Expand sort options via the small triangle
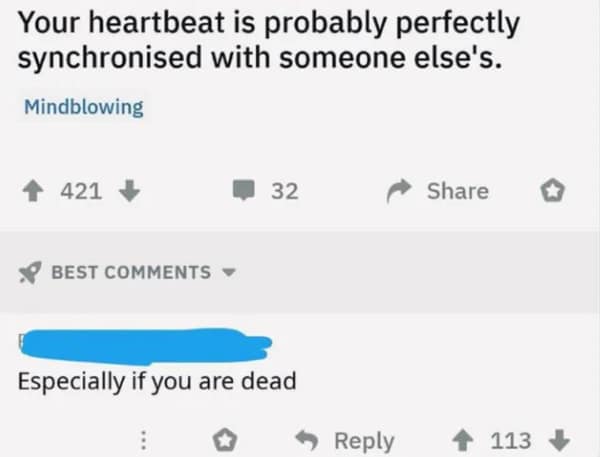The width and height of the screenshot is (600, 457). click(227, 272)
